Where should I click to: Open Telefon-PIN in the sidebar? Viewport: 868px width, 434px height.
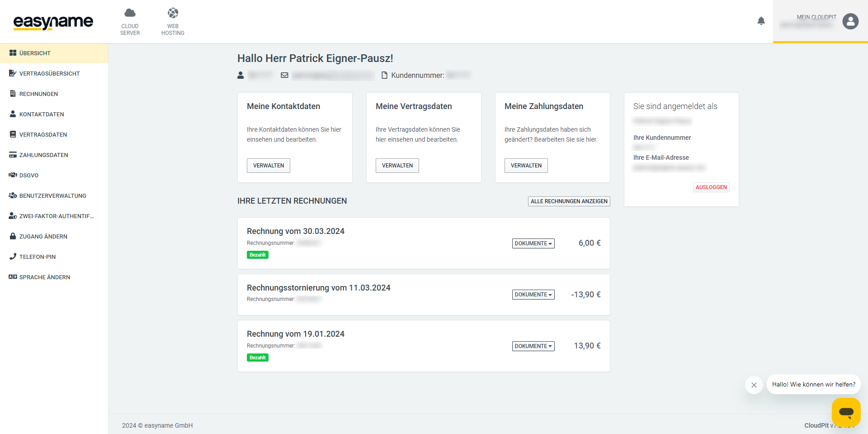coord(38,257)
